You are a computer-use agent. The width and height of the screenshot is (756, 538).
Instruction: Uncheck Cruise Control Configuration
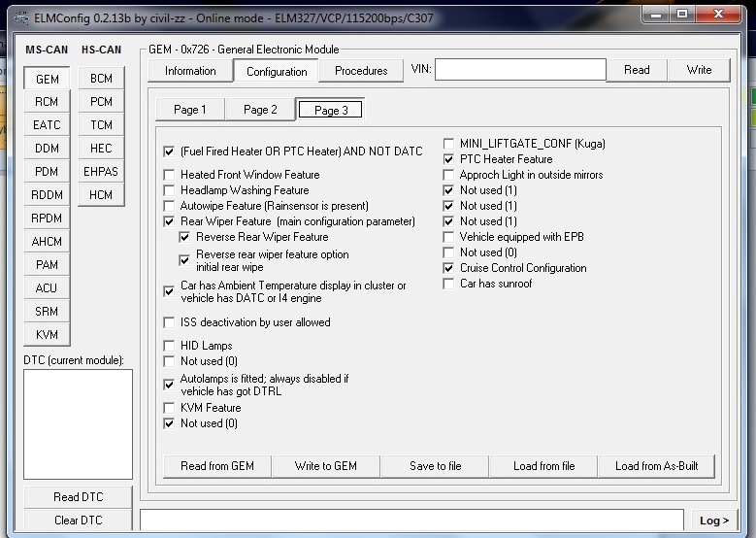tap(449, 268)
